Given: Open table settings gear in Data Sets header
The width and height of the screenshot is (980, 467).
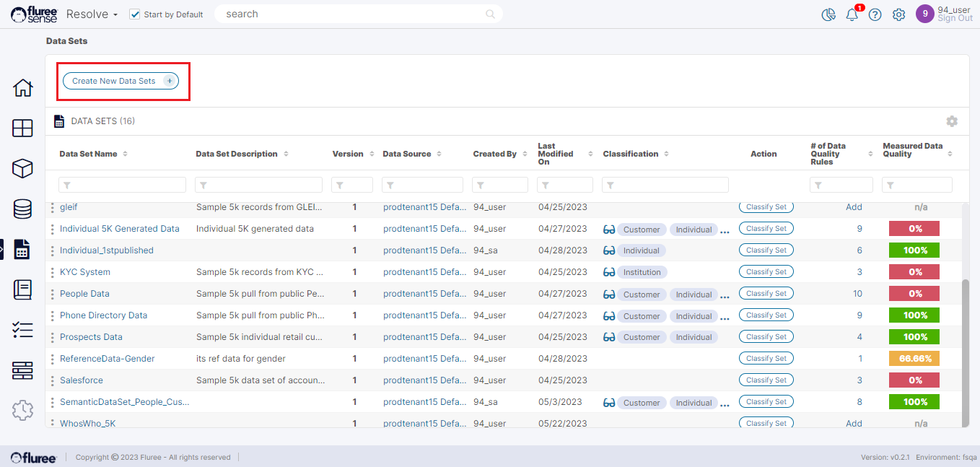Looking at the screenshot, I should coord(952,121).
